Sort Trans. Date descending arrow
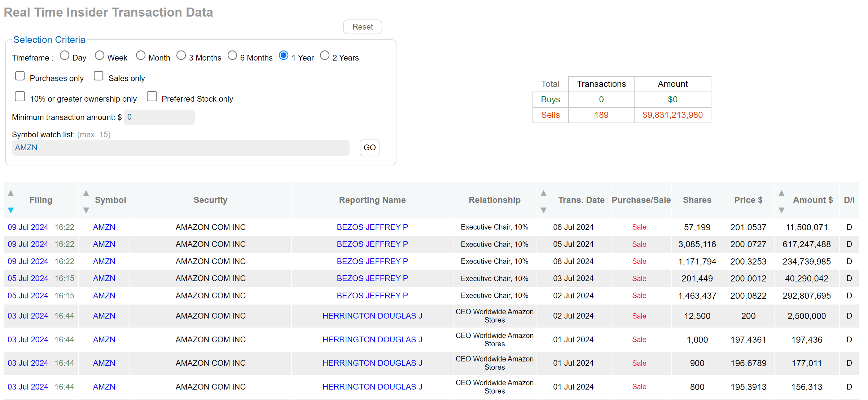 click(543, 210)
